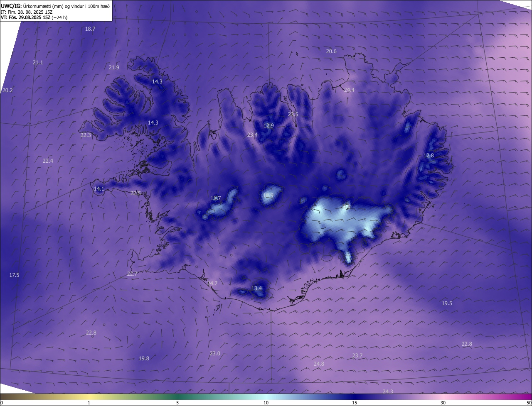This screenshot has height=406, width=532.
Task: Click the colour scale tick labelled 15
Action: point(355,403)
